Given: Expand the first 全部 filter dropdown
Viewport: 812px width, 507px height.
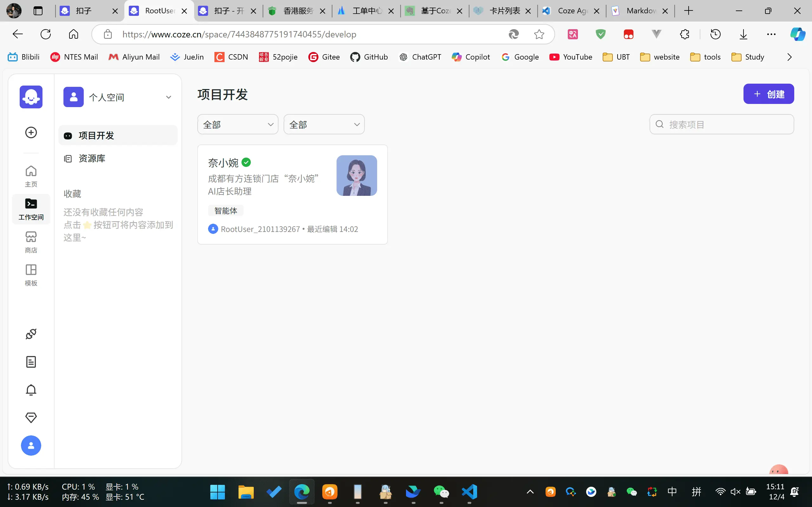Looking at the screenshot, I should [x=238, y=124].
